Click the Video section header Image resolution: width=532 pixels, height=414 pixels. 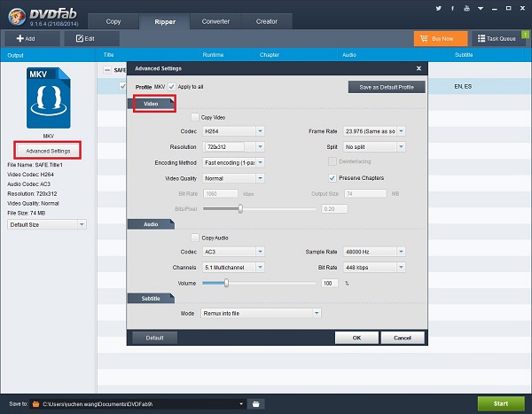[x=151, y=104]
